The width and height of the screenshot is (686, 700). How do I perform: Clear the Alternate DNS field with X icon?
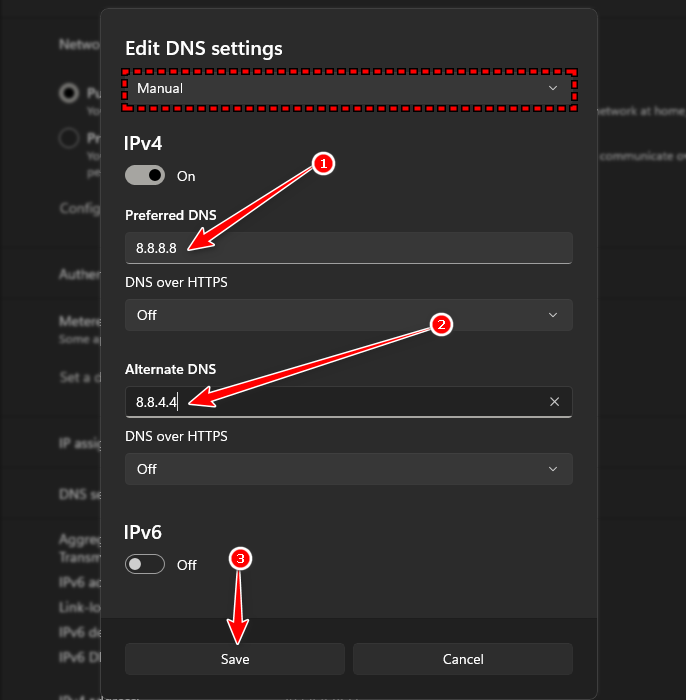click(555, 402)
